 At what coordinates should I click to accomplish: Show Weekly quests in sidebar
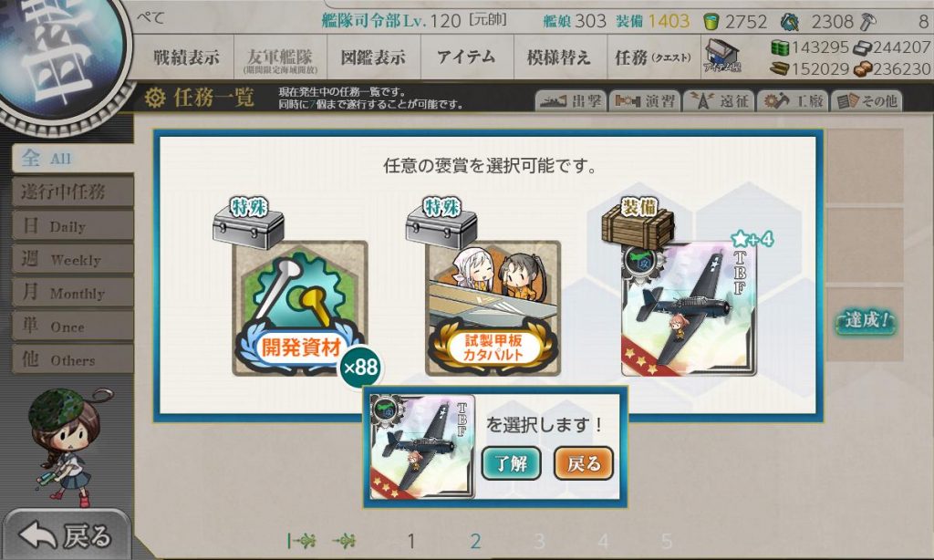tap(73, 258)
